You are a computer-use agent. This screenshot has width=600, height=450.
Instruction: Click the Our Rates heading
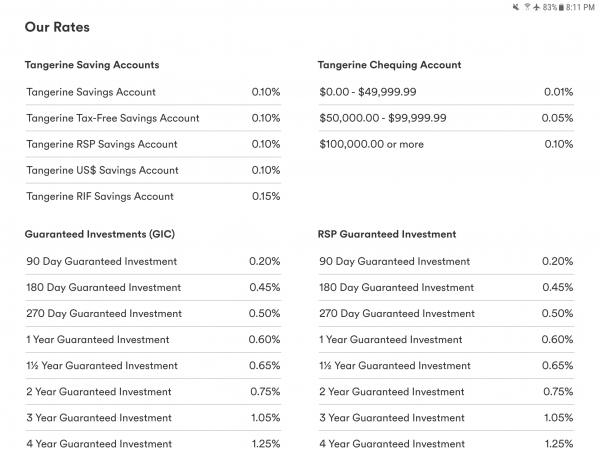(57, 27)
